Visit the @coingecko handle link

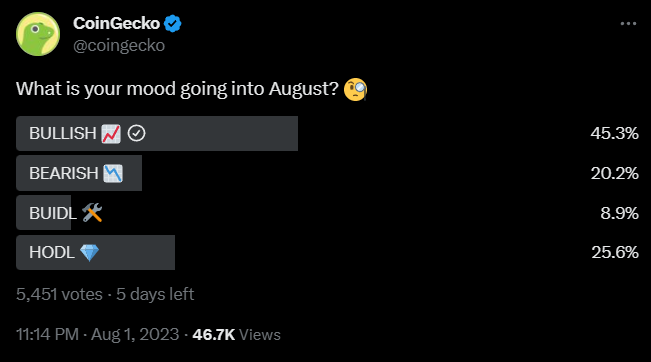119,45
